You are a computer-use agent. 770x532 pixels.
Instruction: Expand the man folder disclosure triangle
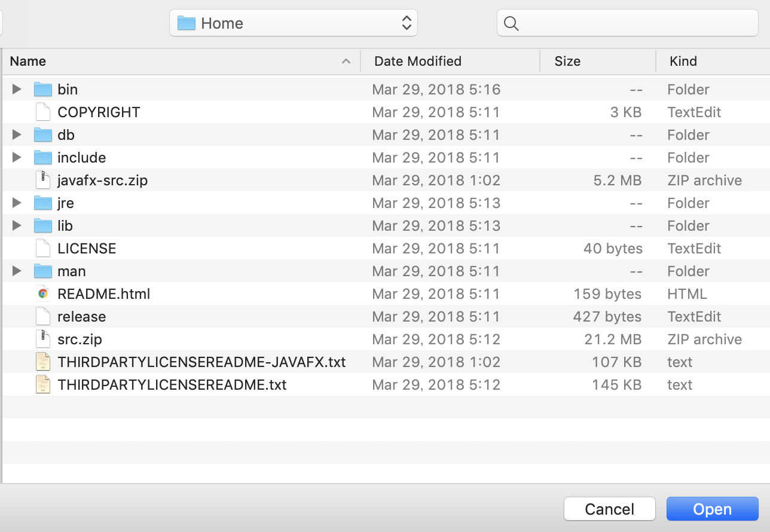pos(17,271)
